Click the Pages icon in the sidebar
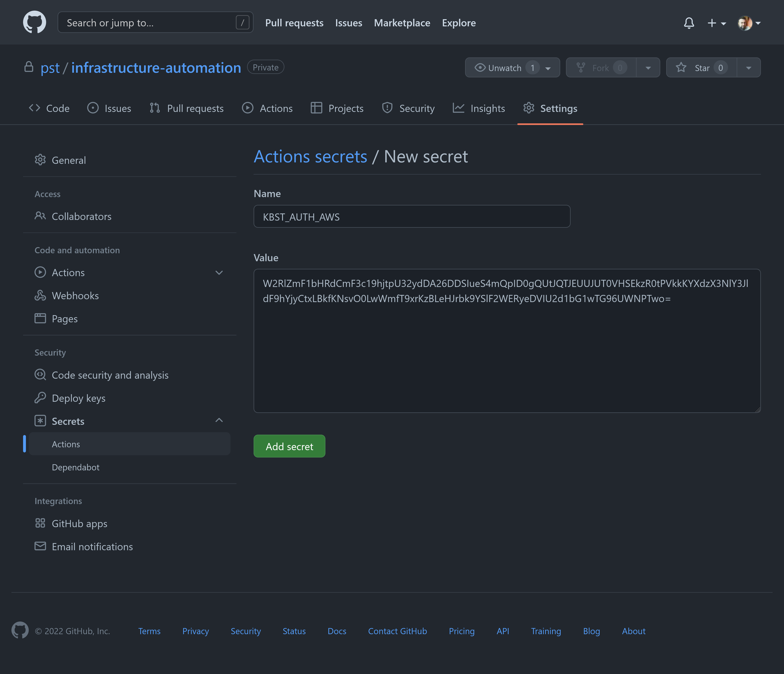Screen dimensions: 784x674 pyautogui.click(x=40, y=318)
